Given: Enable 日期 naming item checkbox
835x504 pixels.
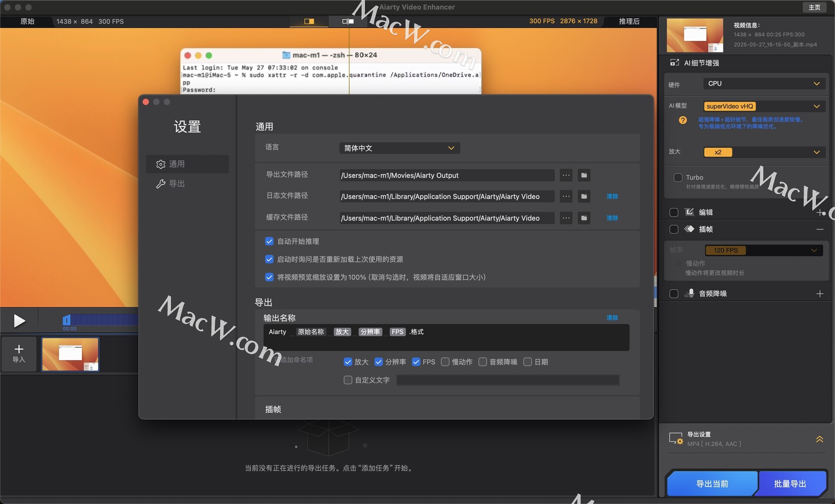Looking at the screenshot, I should (528, 362).
